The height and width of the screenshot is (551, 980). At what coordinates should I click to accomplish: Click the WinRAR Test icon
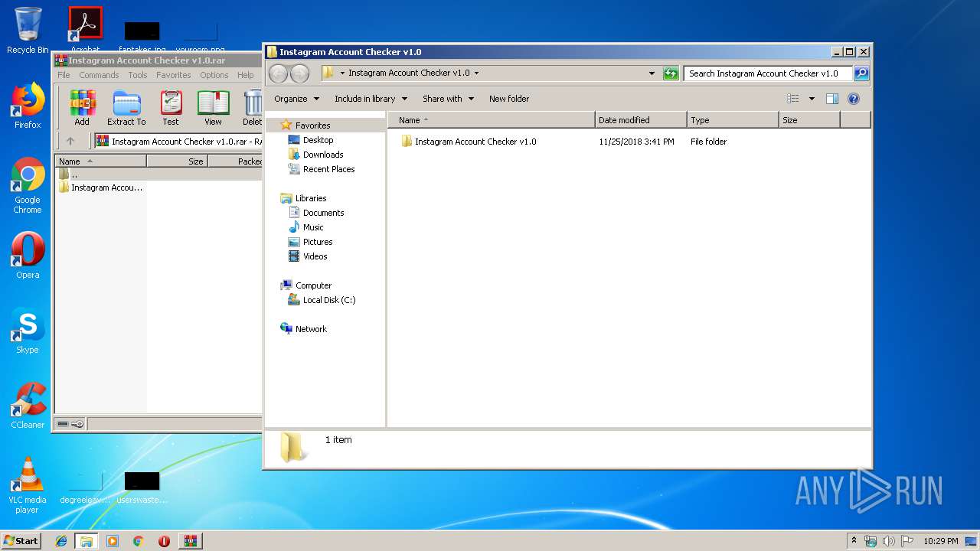point(171,108)
